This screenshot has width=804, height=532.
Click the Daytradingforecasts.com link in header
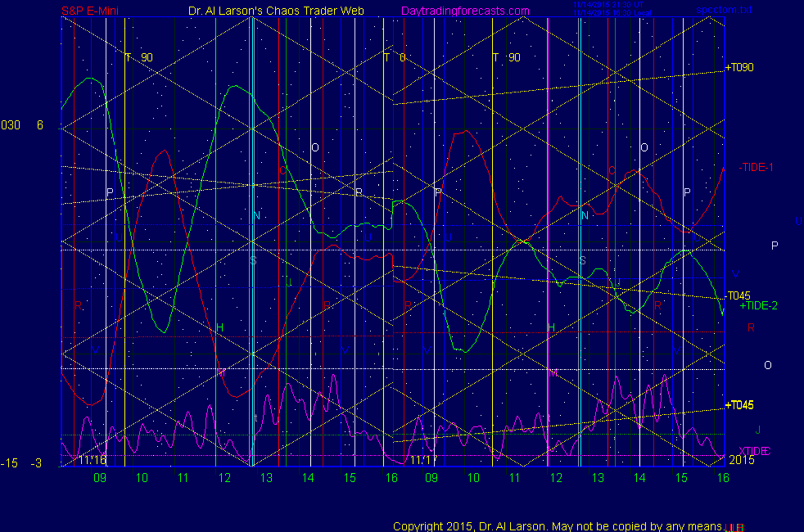[x=465, y=11]
